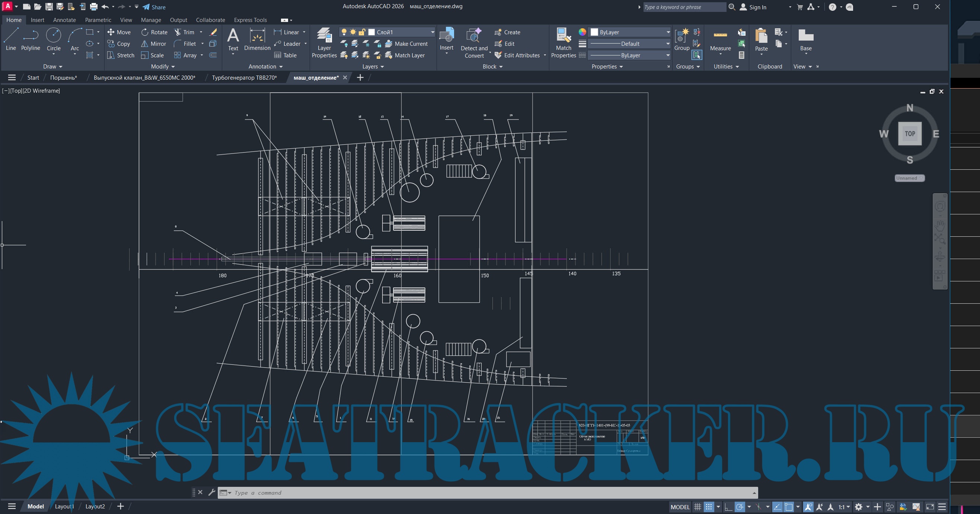Open the Слой1 layer dropdown
The width and height of the screenshot is (980, 514).
click(432, 32)
